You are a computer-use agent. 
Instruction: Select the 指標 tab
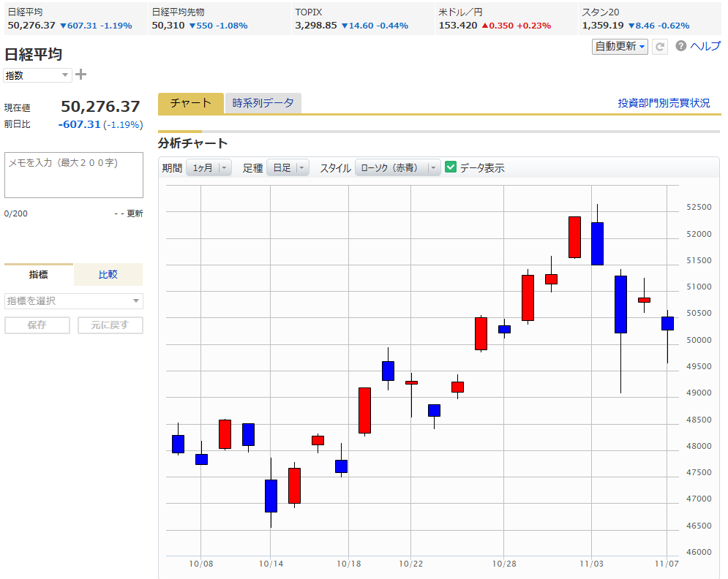pyautogui.click(x=39, y=275)
